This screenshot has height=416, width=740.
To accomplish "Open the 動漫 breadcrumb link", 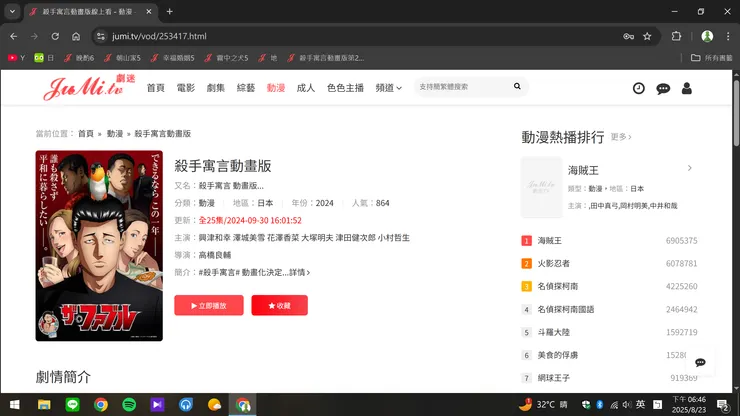I will (x=115, y=134).
